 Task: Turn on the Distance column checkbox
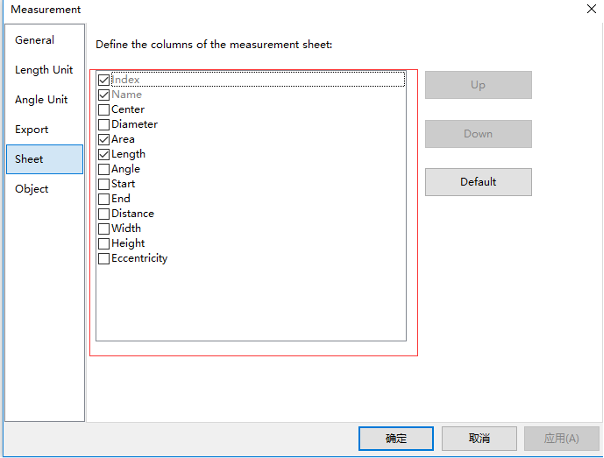pyautogui.click(x=104, y=214)
